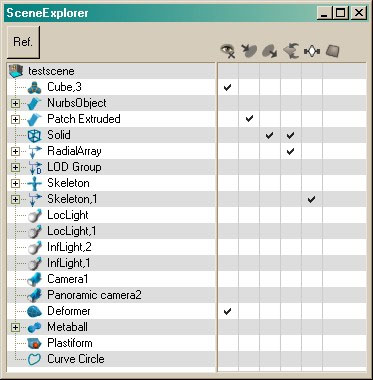
Task: Uncheck the hidden-eye checkmark for Deformer
Action: 228,311
